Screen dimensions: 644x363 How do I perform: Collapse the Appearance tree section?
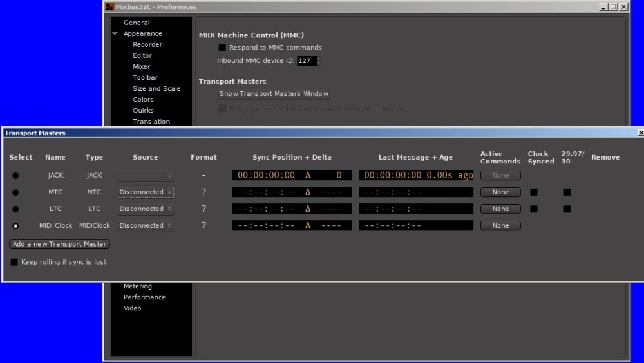click(115, 33)
